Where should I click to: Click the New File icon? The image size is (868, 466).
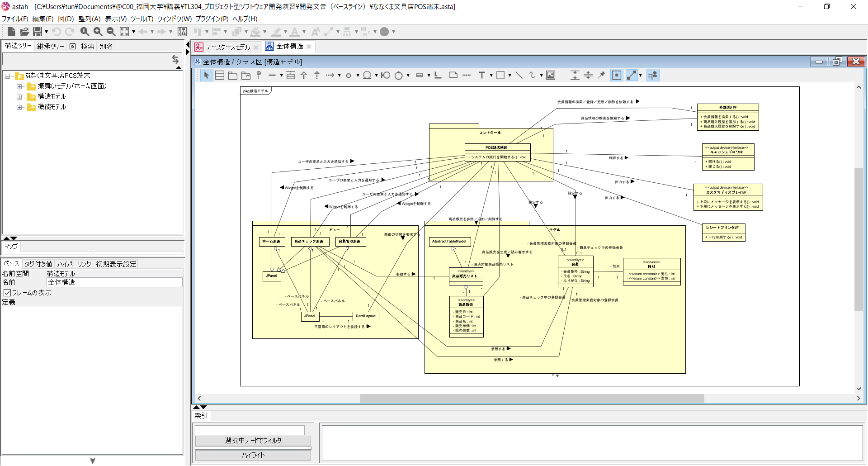pyautogui.click(x=12, y=31)
